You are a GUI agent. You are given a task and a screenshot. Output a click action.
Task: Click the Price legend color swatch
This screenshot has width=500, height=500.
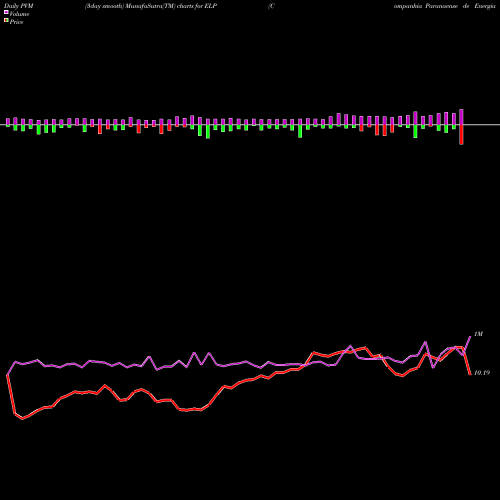(x=6, y=21)
